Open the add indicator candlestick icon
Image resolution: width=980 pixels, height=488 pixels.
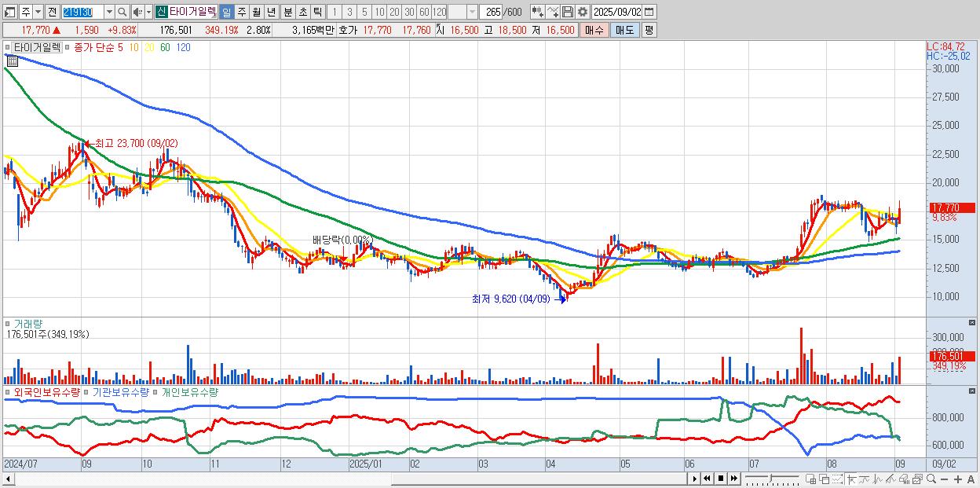click(538, 12)
